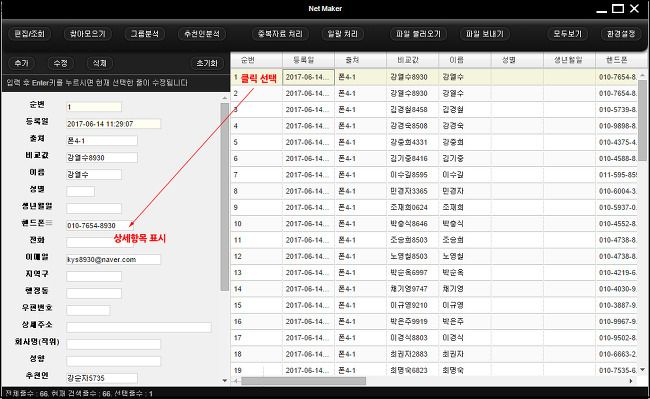Click the table's vertical scroll-down arrow

(x=643, y=370)
